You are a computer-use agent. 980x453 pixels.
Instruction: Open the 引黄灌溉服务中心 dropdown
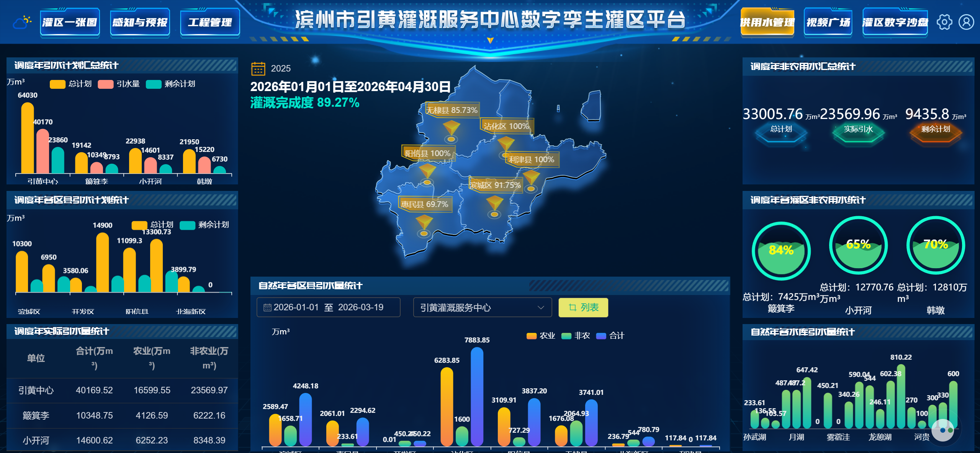tap(482, 308)
